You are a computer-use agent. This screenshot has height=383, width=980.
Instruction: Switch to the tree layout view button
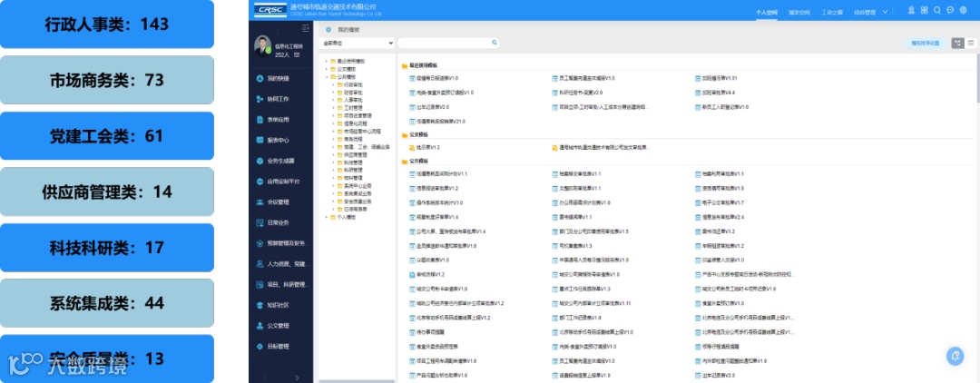coord(957,44)
